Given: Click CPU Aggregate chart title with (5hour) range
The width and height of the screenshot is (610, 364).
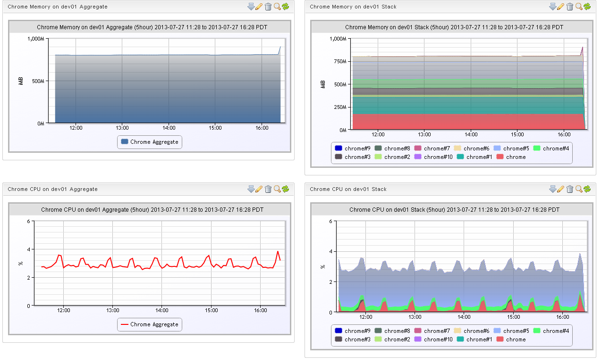Looking at the screenshot, I should (152, 209).
